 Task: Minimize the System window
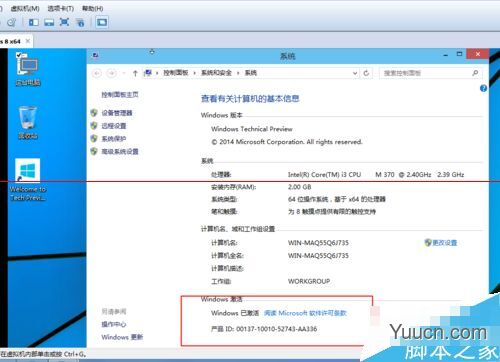pos(446,55)
